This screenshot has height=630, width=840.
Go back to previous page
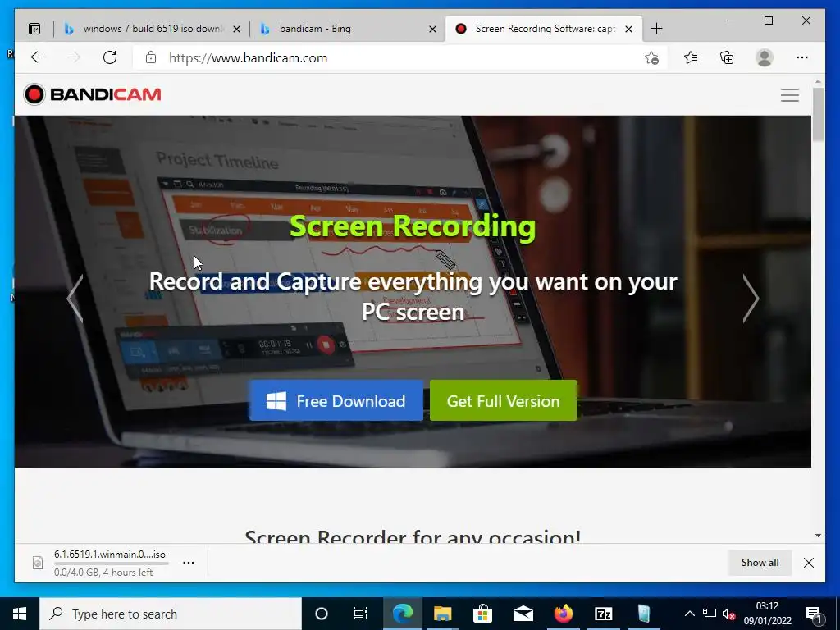[x=38, y=57]
